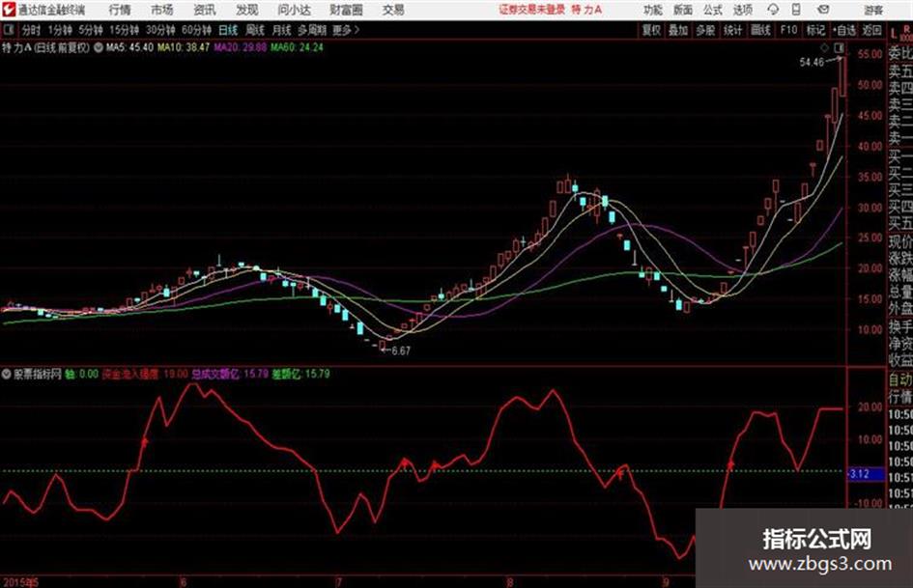The image size is (913, 588).
Task: Click the 复权 toolbar button
Action: (651, 30)
